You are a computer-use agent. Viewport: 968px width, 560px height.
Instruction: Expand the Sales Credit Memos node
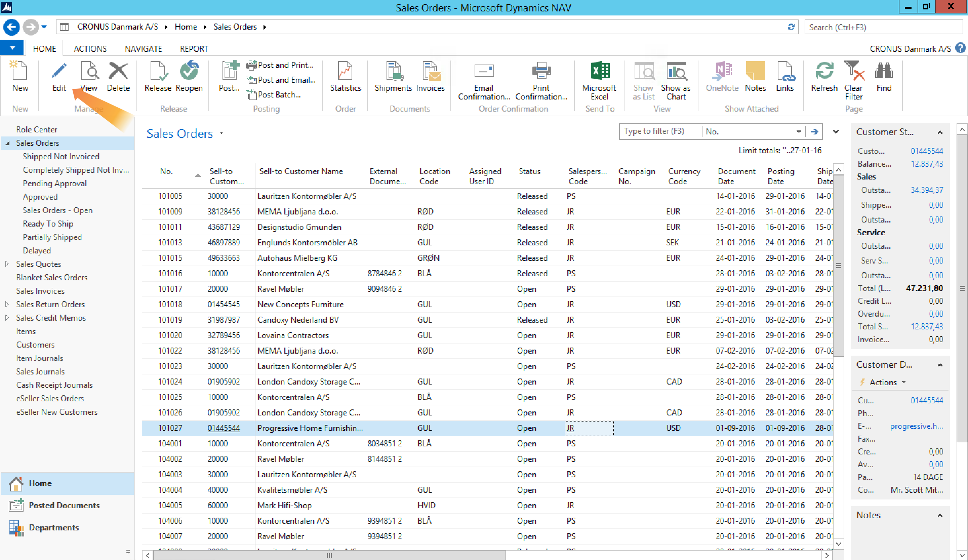point(7,318)
